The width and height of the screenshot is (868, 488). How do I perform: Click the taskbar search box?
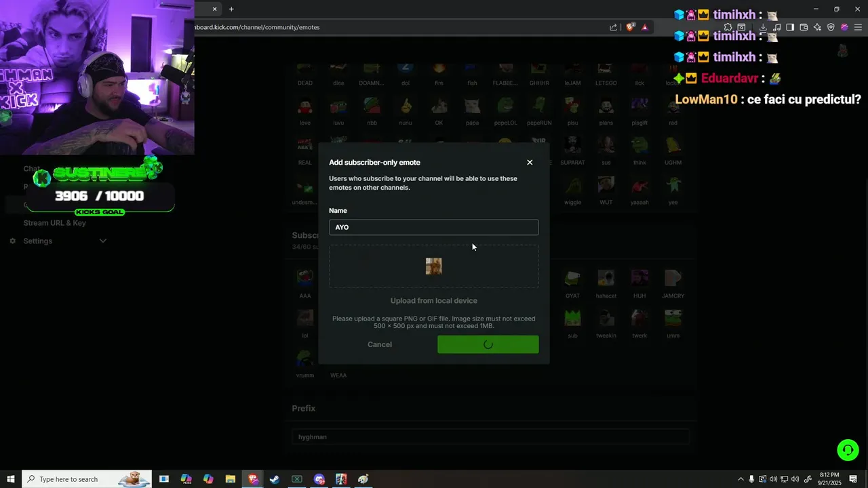(x=87, y=479)
